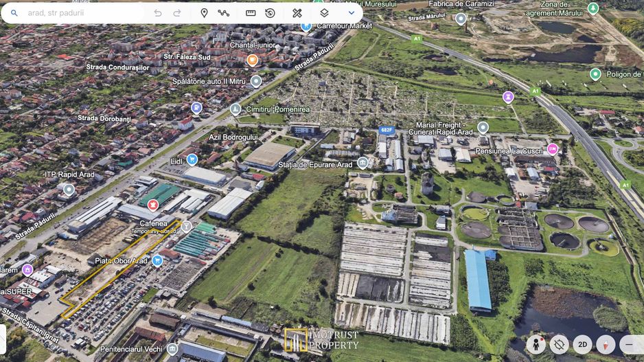This screenshot has height=362, width=644.
Task: Click the Pensiunea La Cuscri lodging pin
Action: pyautogui.click(x=553, y=150)
